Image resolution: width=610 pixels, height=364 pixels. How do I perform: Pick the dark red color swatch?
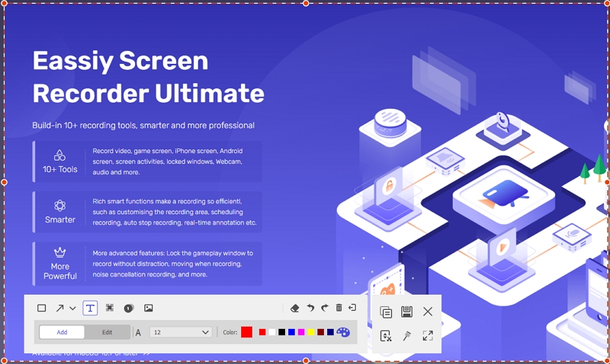pyautogui.click(x=320, y=332)
